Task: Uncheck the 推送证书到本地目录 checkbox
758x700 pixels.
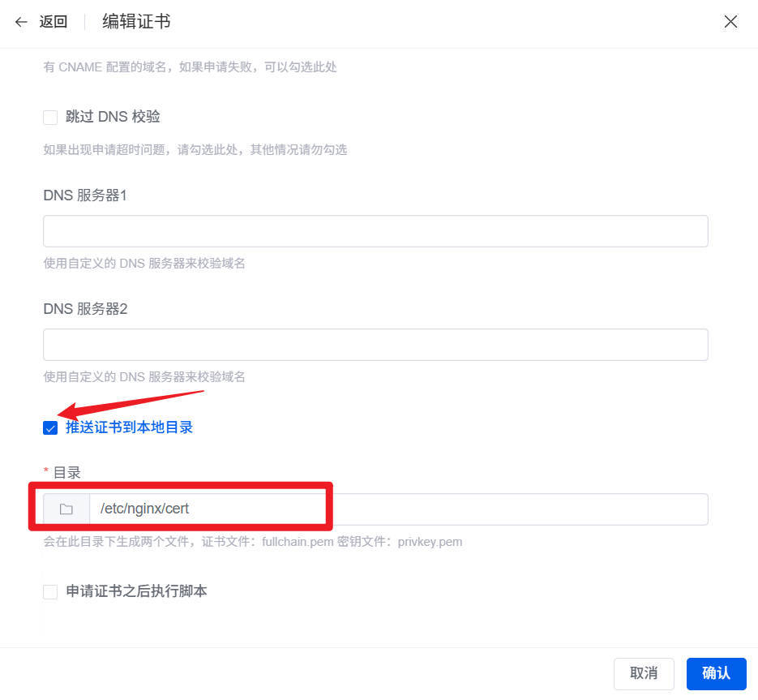Action: coord(50,428)
